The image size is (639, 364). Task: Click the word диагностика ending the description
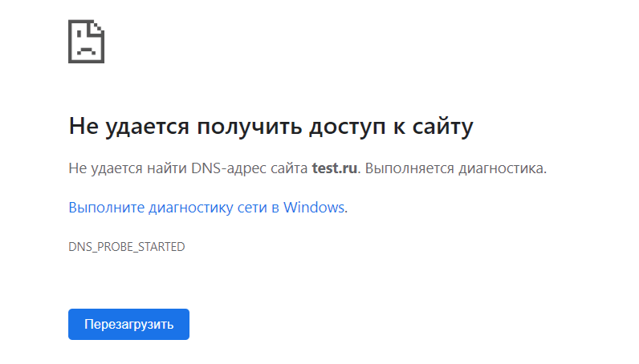503,168
